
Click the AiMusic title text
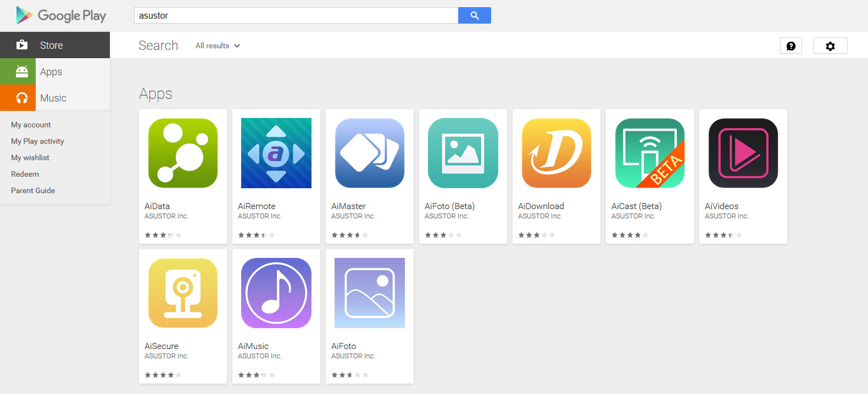coord(253,346)
